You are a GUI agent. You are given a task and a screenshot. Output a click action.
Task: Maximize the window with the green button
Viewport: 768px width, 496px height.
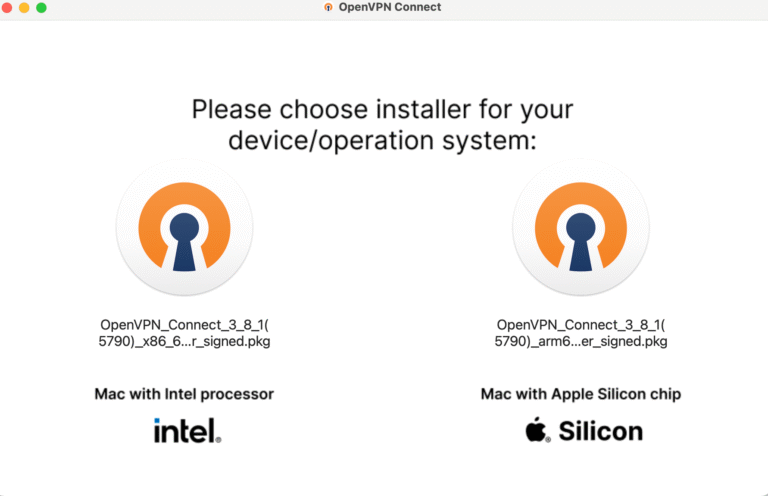pos(42,7)
